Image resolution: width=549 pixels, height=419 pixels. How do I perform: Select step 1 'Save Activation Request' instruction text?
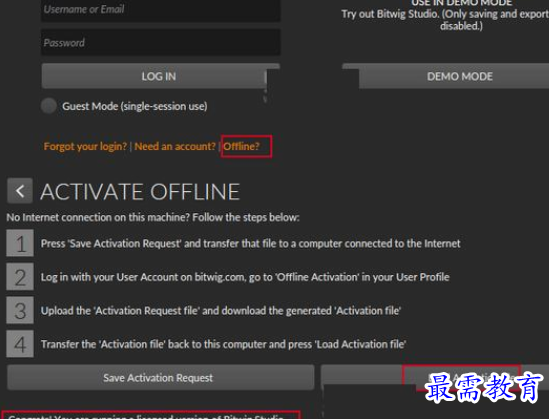pyautogui.click(x=250, y=243)
